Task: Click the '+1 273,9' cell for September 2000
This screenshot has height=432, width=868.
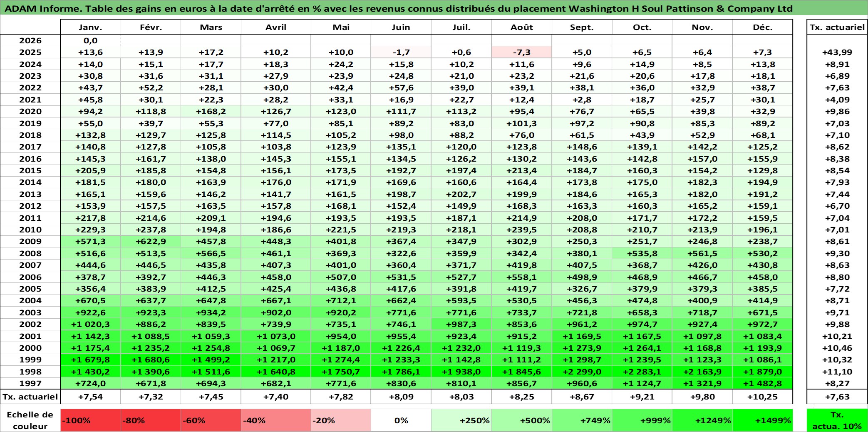Action: (582, 348)
